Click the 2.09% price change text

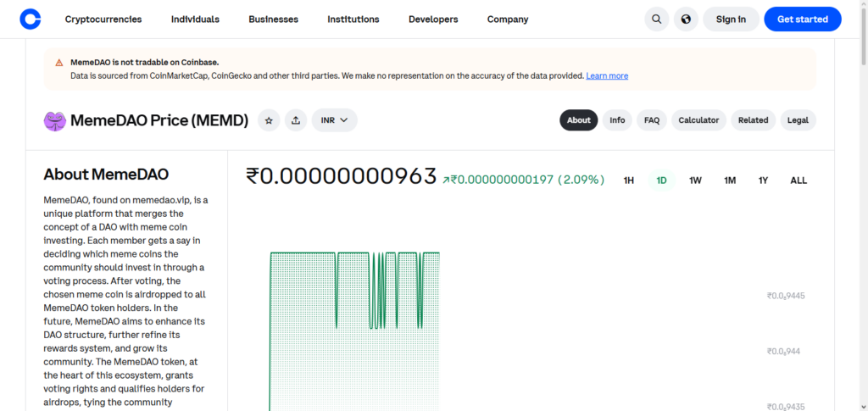coord(581,180)
